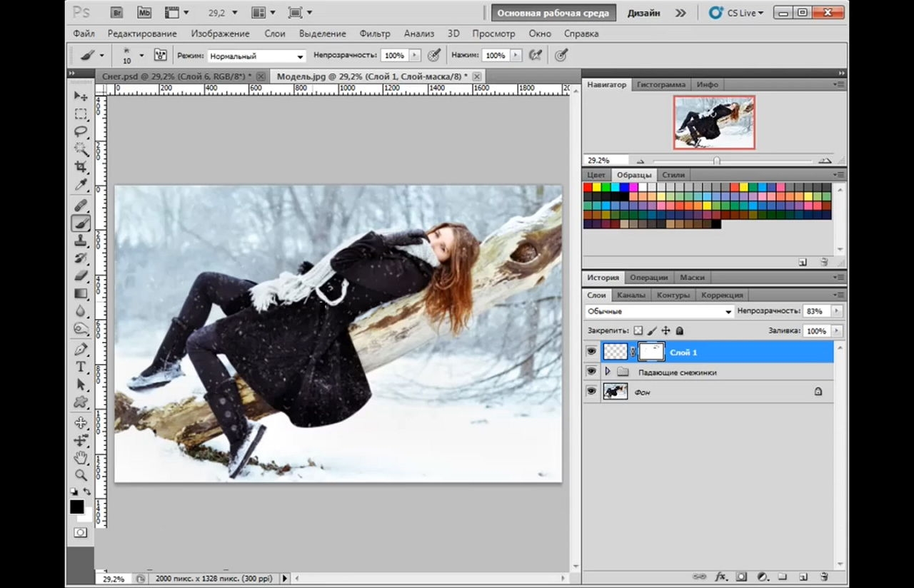Open the CS Live dropdown
Screen dimensions: 914x588
click(x=736, y=13)
